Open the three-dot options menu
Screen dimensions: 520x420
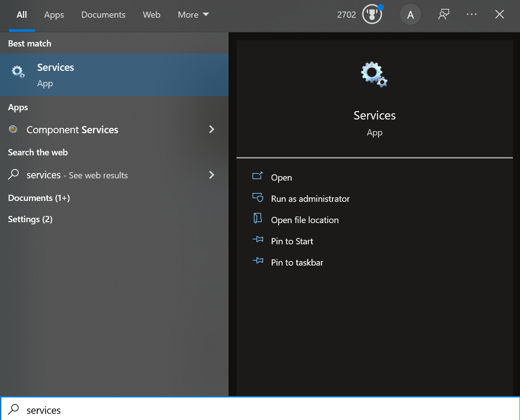(471, 14)
